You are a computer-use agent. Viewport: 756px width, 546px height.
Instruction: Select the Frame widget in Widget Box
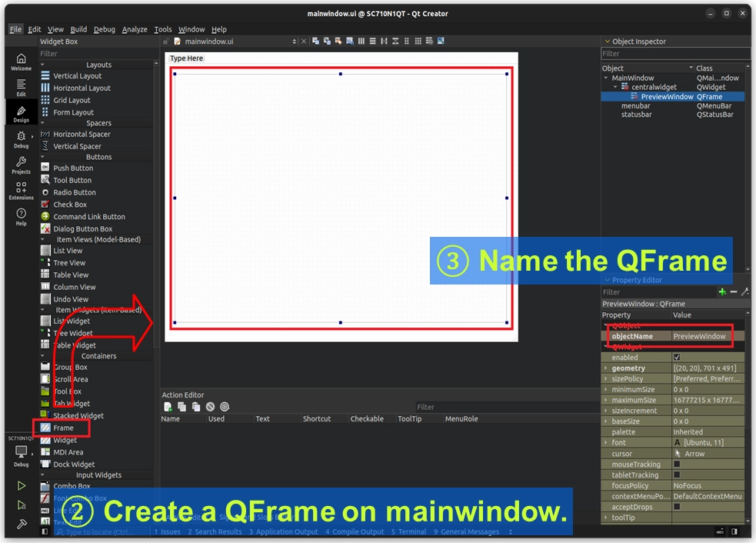pyautogui.click(x=63, y=428)
